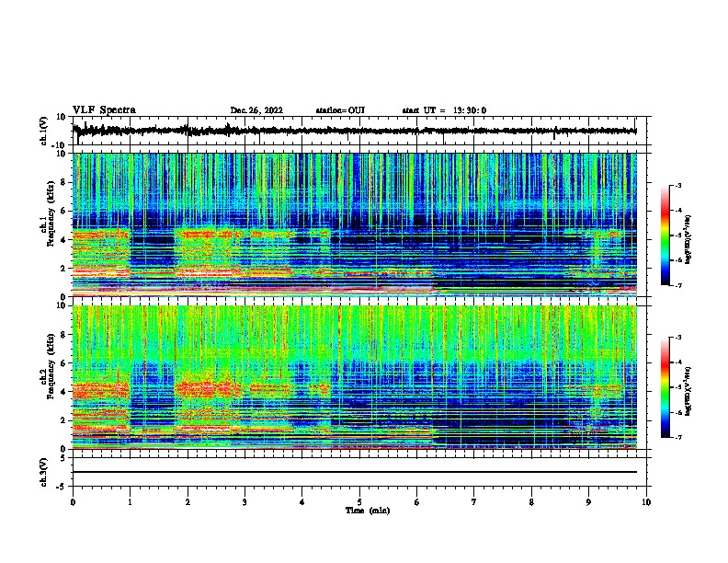Click the "3" tick on the Time axis
This screenshot has width=728, height=563.
pos(245,502)
